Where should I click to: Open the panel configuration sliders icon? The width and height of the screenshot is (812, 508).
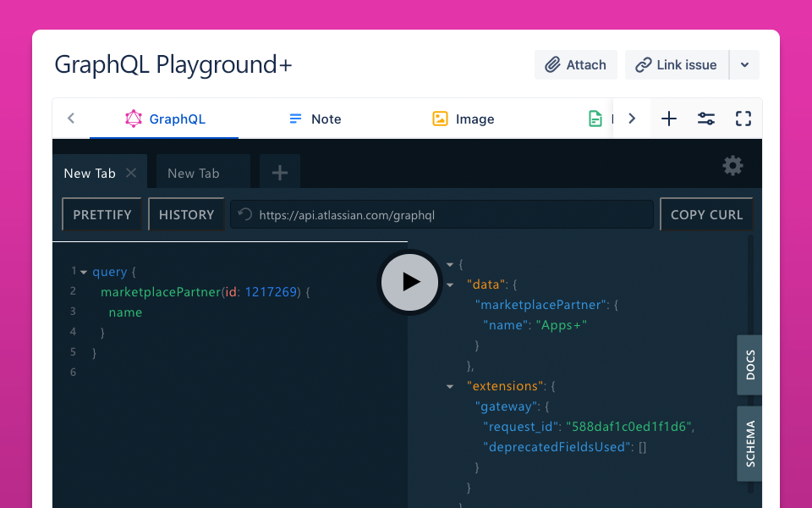(x=706, y=119)
